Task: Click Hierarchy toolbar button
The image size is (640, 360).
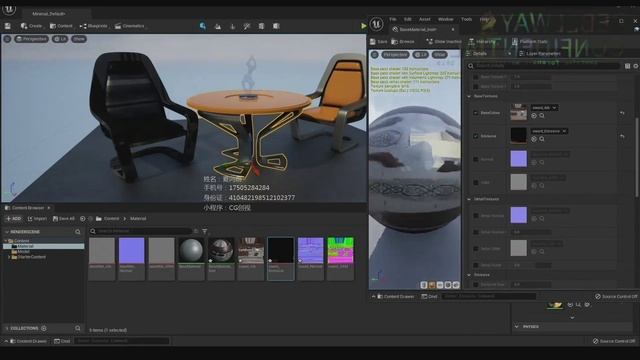Action: tap(482, 42)
